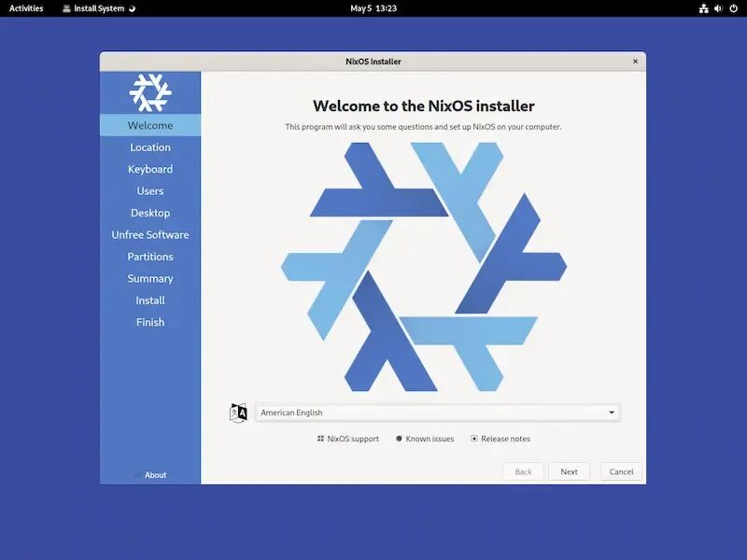Click the 'Welcome to the NixOS installer' heading
Image resolution: width=747 pixels, height=560 pixels.
424,105
